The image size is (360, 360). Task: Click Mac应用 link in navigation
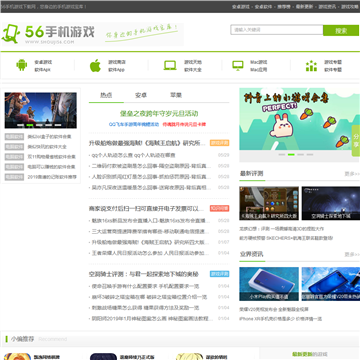click(x=259, y=70)
